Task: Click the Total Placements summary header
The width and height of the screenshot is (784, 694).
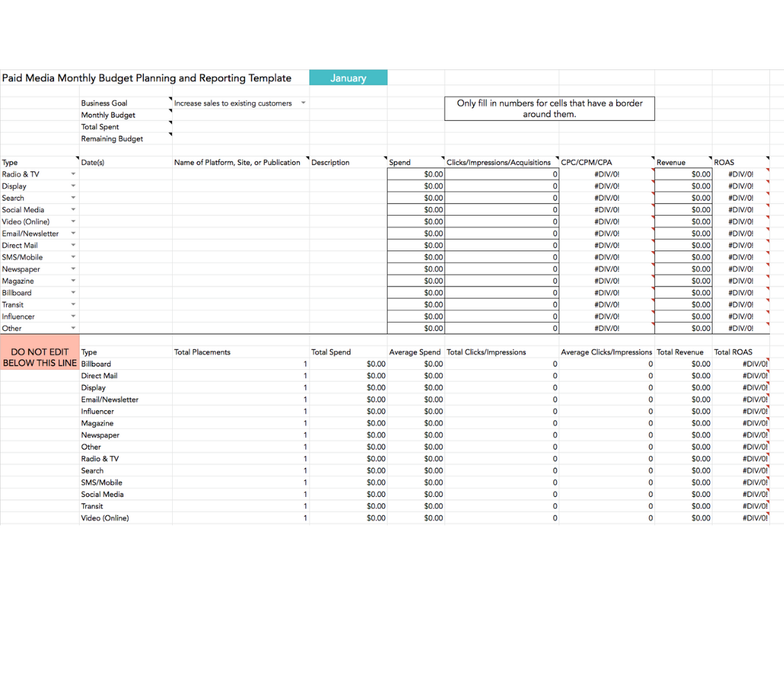Action: click(x=203, y=352)
